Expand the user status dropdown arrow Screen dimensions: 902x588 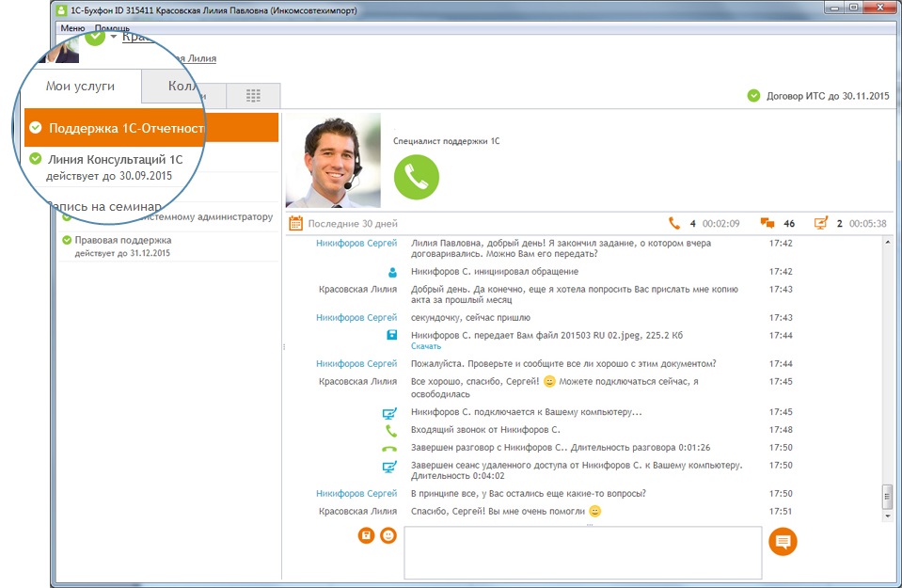click(113, 37)
